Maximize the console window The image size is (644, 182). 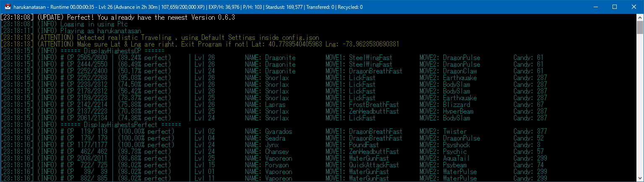click(x=615, y=7)
